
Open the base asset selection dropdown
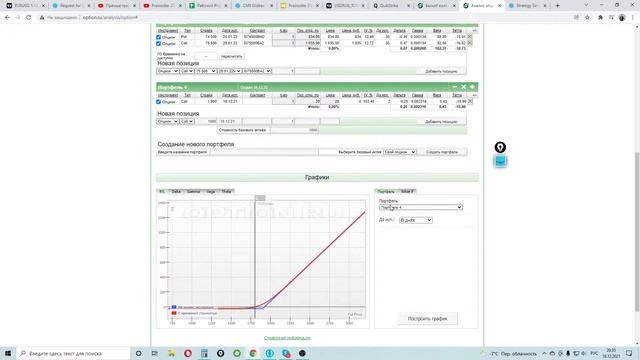[x=400, y=152]
